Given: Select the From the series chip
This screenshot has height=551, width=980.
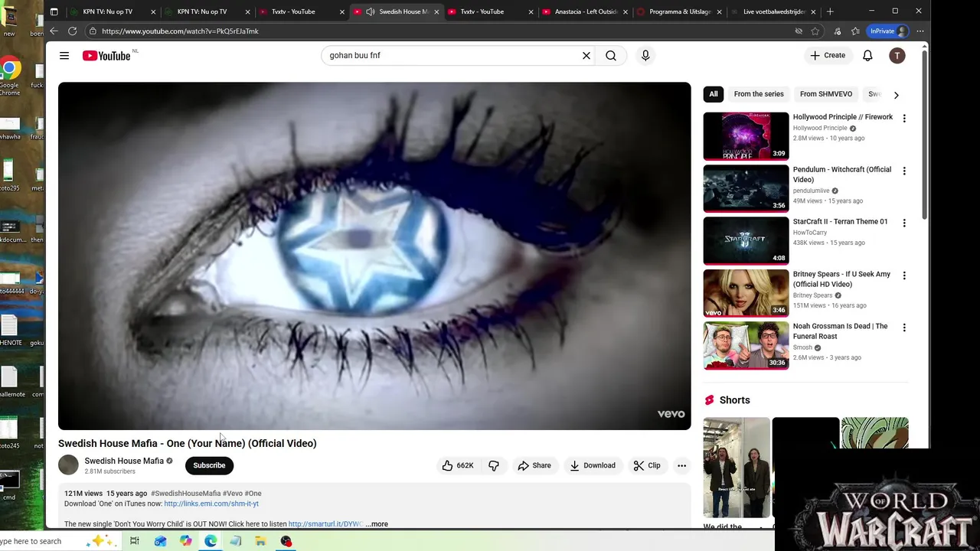Looking at the screenshot, I should [x=759, y=93].
